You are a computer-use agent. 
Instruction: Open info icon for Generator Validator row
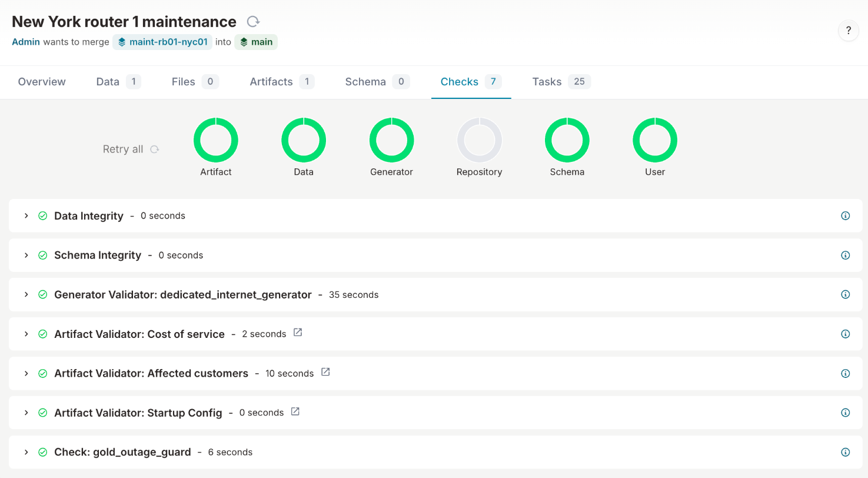click(x=846, y=294)
